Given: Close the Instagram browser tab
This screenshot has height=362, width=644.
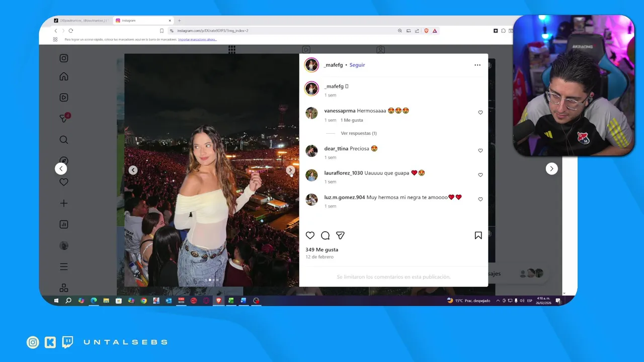Looking at the screenshot, I should (x=170, y=21).
